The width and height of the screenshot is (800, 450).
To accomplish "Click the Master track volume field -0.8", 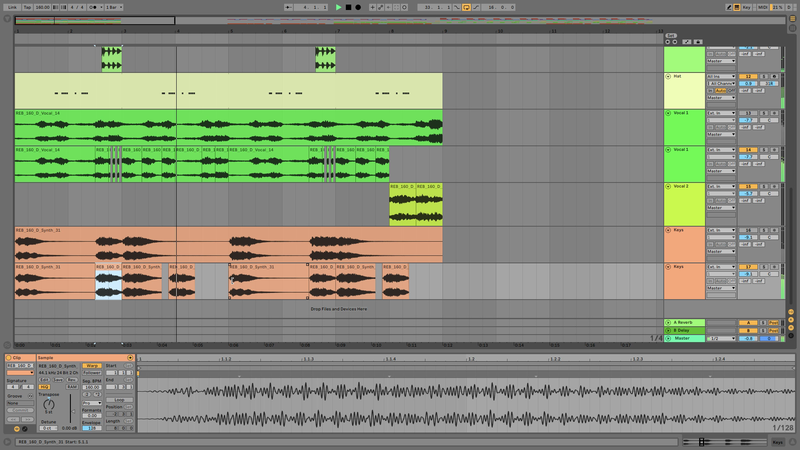I will click(748, 338).
